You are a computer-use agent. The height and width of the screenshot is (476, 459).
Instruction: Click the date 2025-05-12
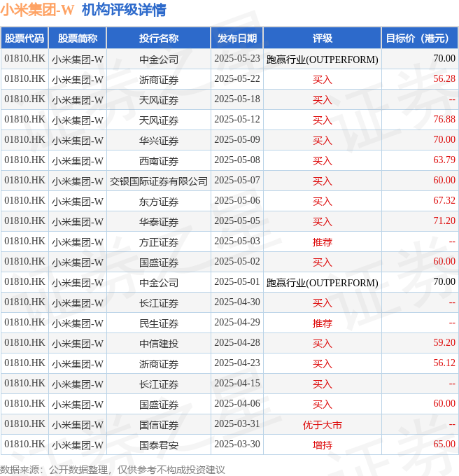pyautogui.click(x=237, y=119)
